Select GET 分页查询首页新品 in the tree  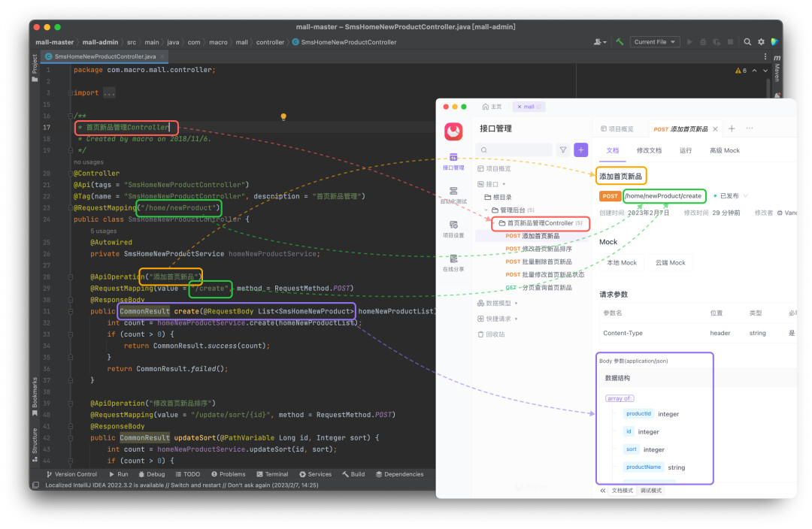[x=538, y=288]
